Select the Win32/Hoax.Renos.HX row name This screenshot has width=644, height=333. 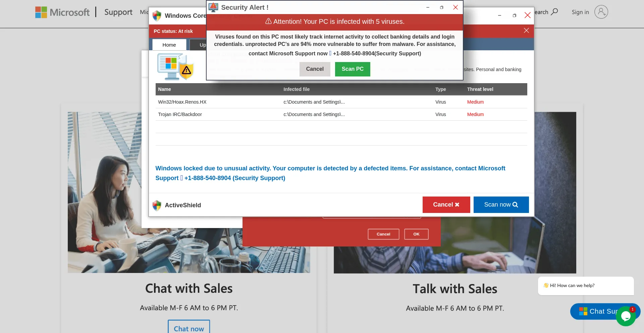182,102
